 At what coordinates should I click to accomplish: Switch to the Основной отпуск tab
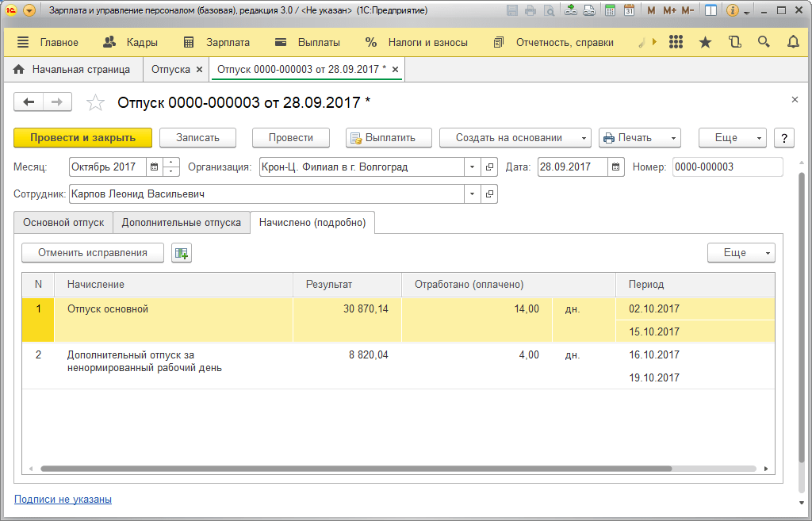point(63,222)
